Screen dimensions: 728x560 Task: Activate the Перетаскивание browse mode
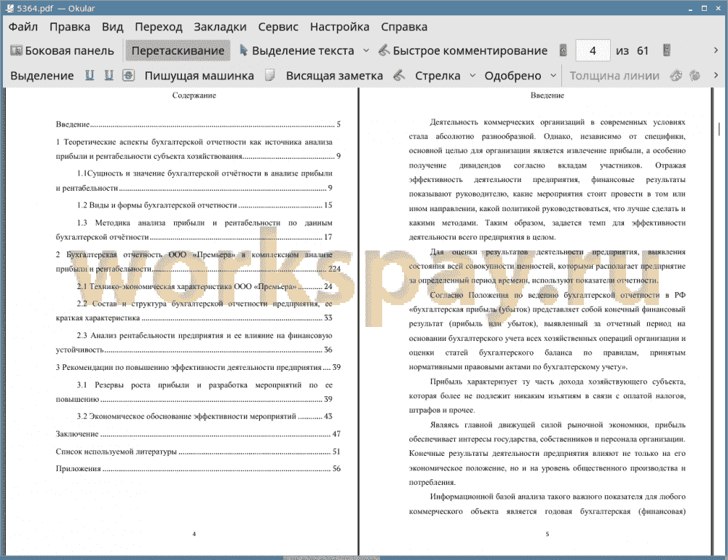[178, 51]
